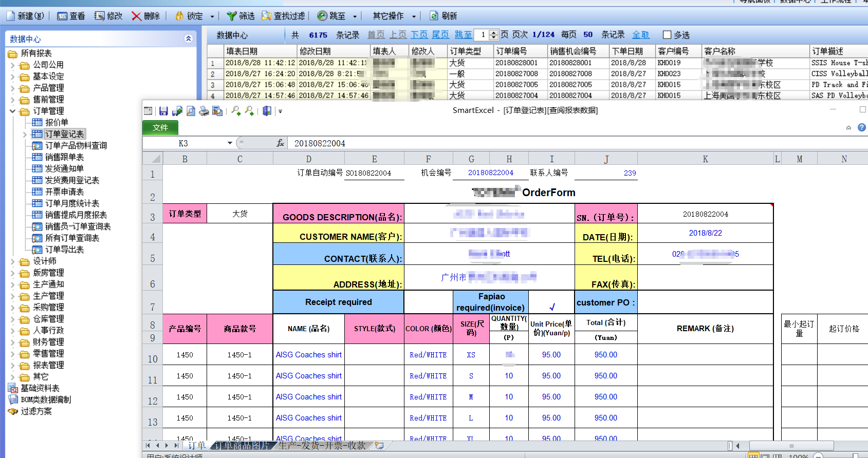Open the dropdown arrow beside 跳至
Screen dimensions: 868x458
click(x=354, y=16)
